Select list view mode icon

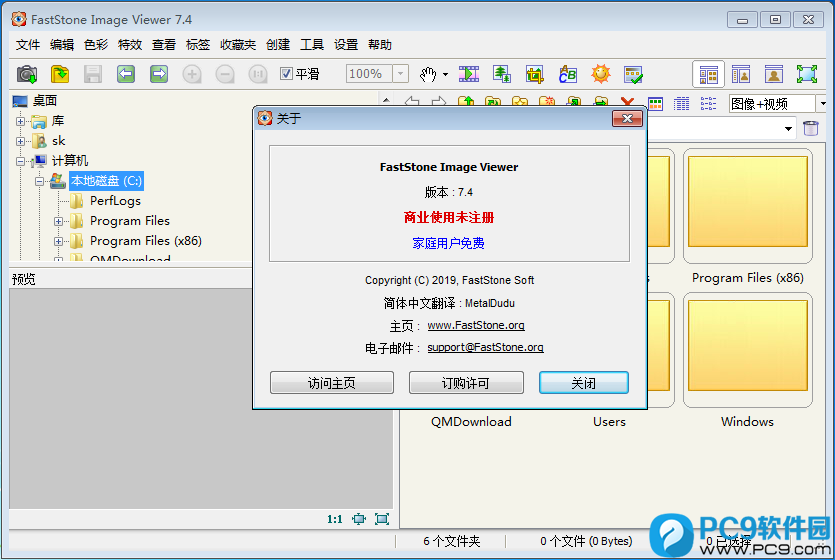(708, 103)
